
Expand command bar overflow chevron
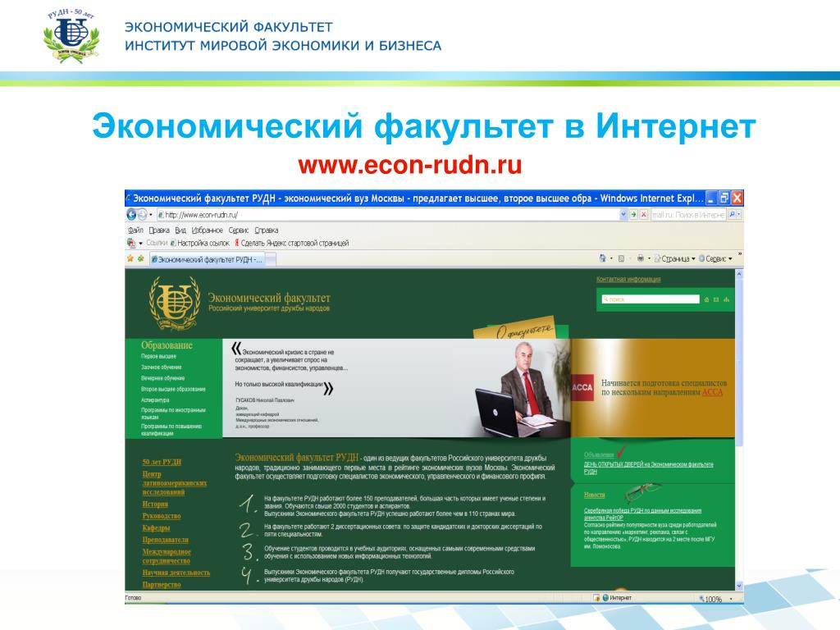tap(740, 254)
